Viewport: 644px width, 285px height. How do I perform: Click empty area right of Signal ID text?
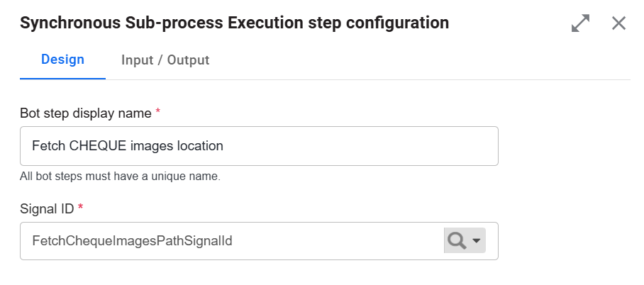[337, 241]
